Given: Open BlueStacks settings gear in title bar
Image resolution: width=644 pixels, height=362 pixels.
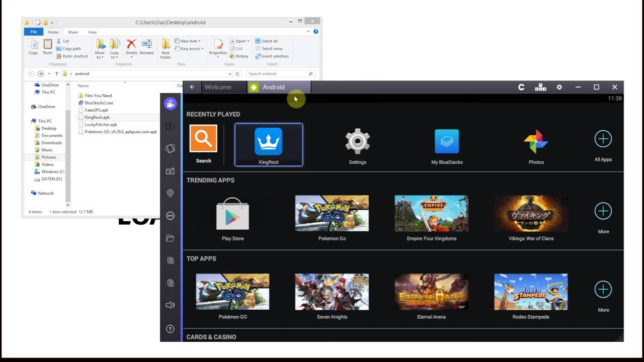Looking at the screenshot, I should pos(559,87).
